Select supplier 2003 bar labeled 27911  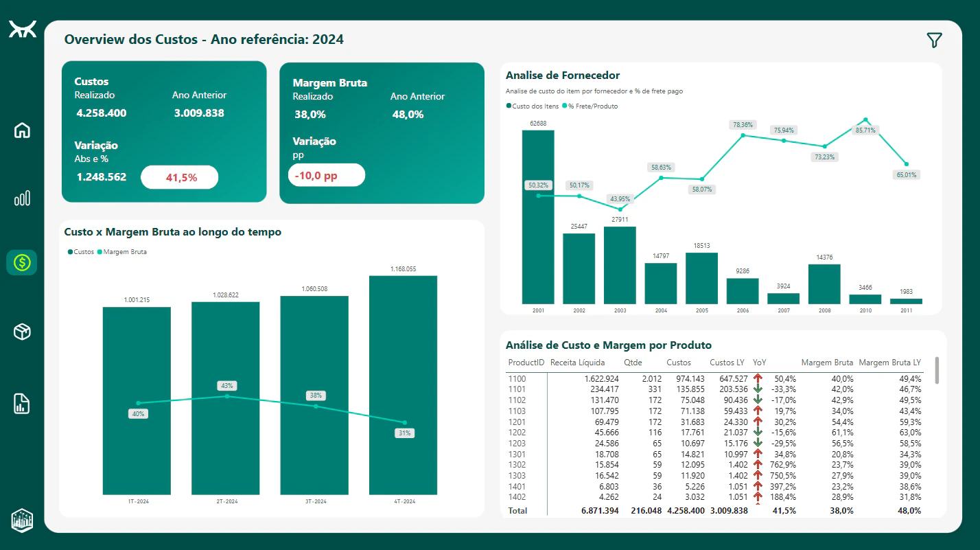pos(620,265)
